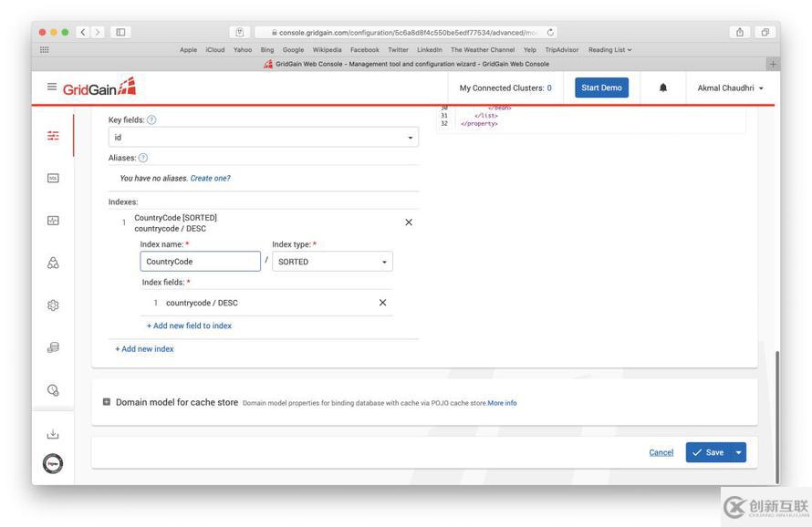The height and width of the screenshot is (527, 812).
Task: Click the Safari sidebar toggle button
Action: pos(120,33)
